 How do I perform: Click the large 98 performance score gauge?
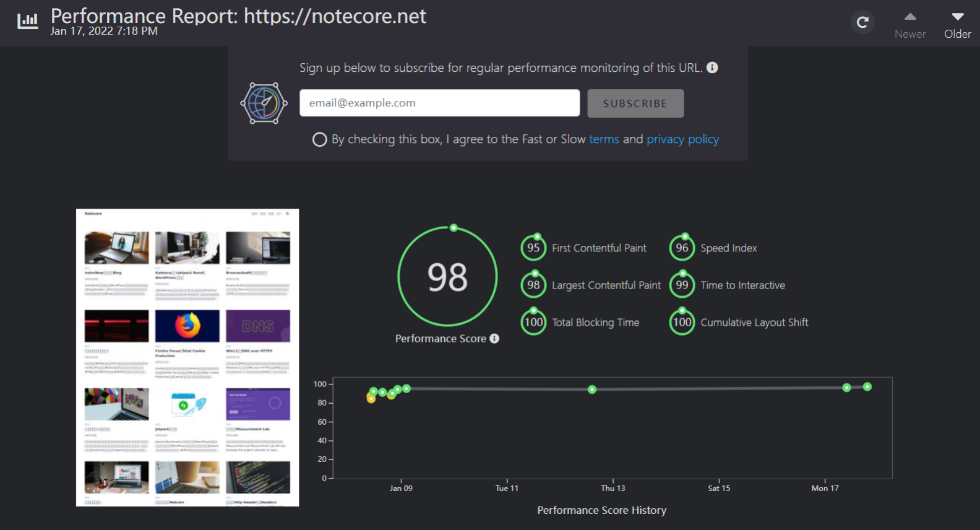447,277
